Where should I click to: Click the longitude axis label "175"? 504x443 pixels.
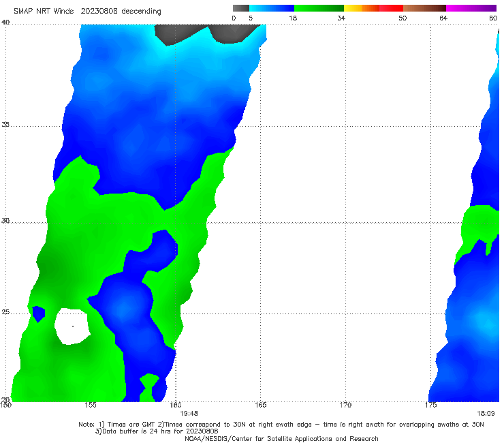click(x=430, y=405)
